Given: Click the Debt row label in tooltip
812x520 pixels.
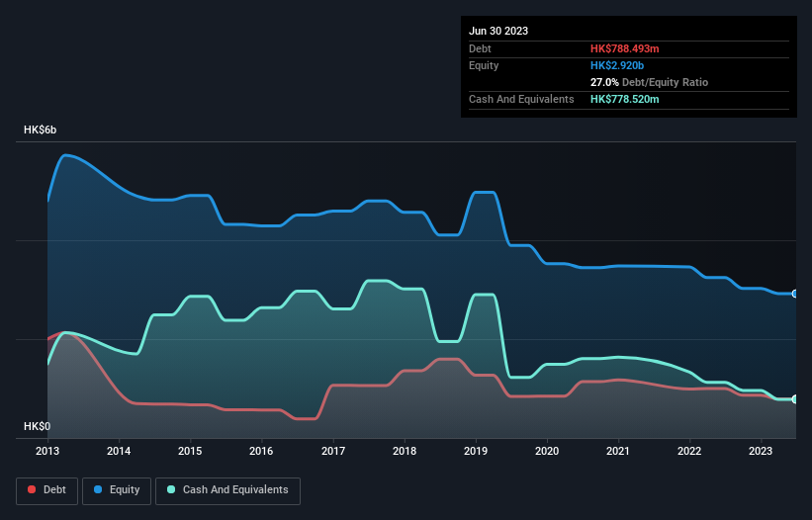Looking at the screenshot, I should click(x=480, y=48).
